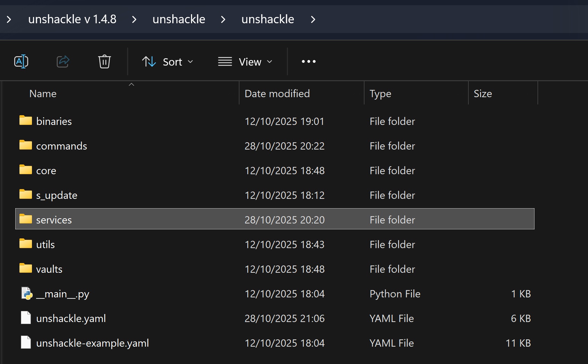Click the Size column header
588x364 pixels.
tap(483, 94)
